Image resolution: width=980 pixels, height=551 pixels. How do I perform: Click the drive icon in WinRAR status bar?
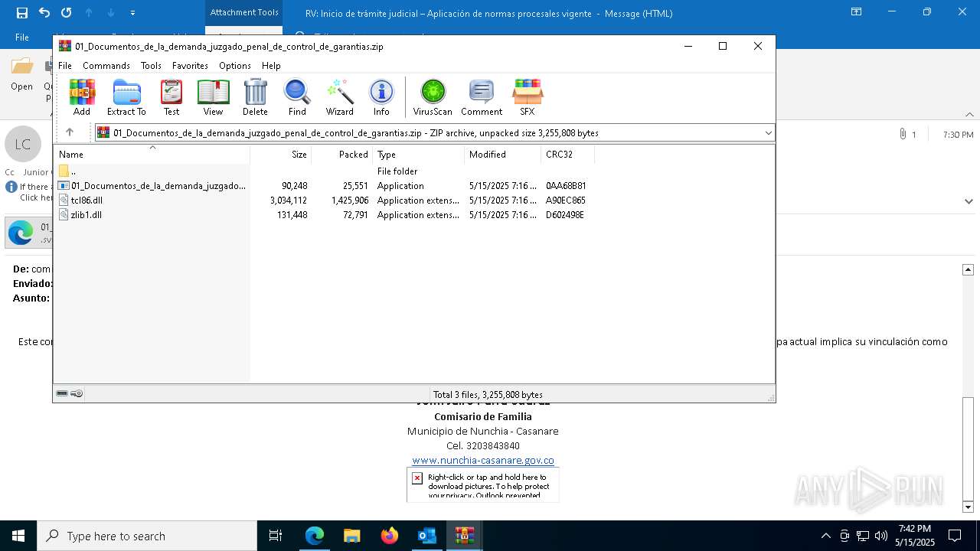[62, 393]
